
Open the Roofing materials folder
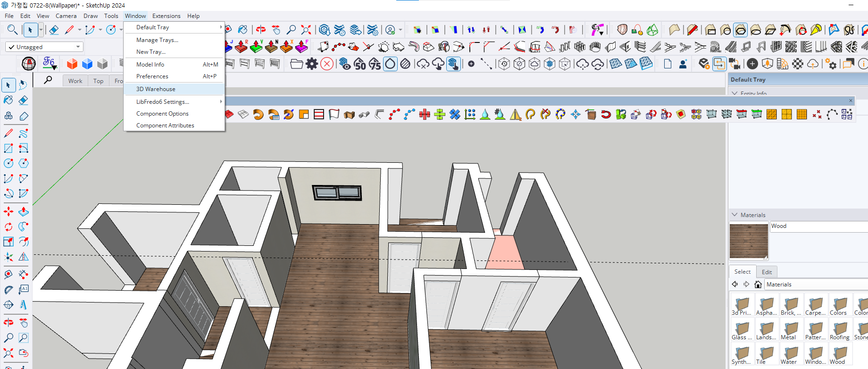[x=840, y=329]
